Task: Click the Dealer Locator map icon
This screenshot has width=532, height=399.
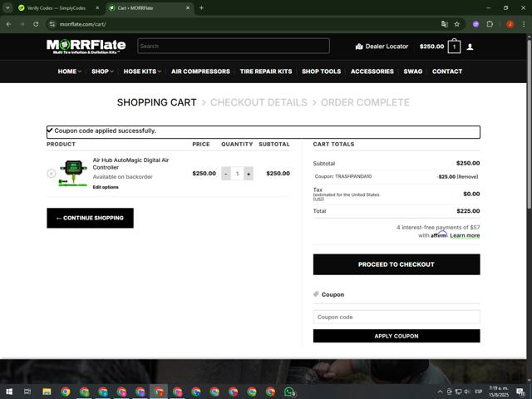Action: click(x=359, y=47)
